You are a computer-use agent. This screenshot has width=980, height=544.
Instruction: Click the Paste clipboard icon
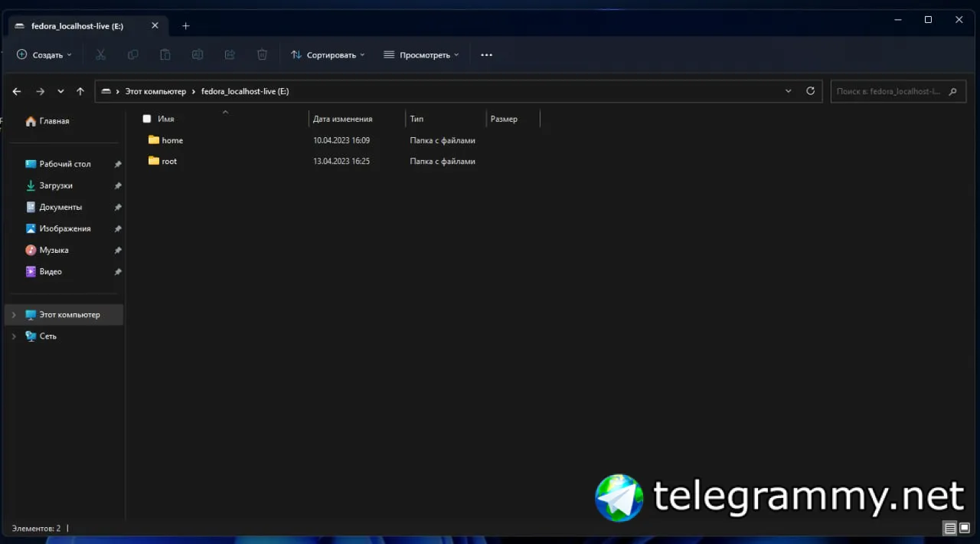pyautogui.click(x=165, y=54)
